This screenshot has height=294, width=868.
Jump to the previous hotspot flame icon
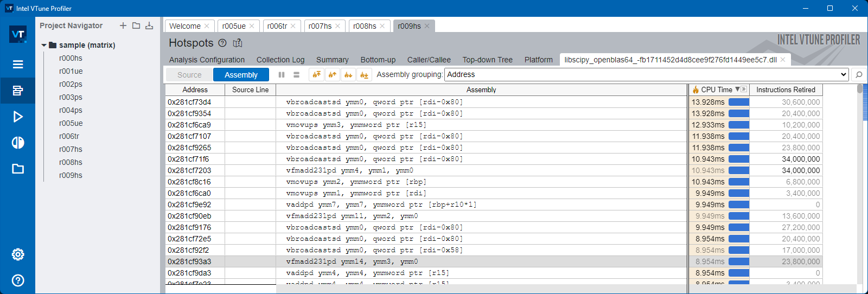click(332, 75)
